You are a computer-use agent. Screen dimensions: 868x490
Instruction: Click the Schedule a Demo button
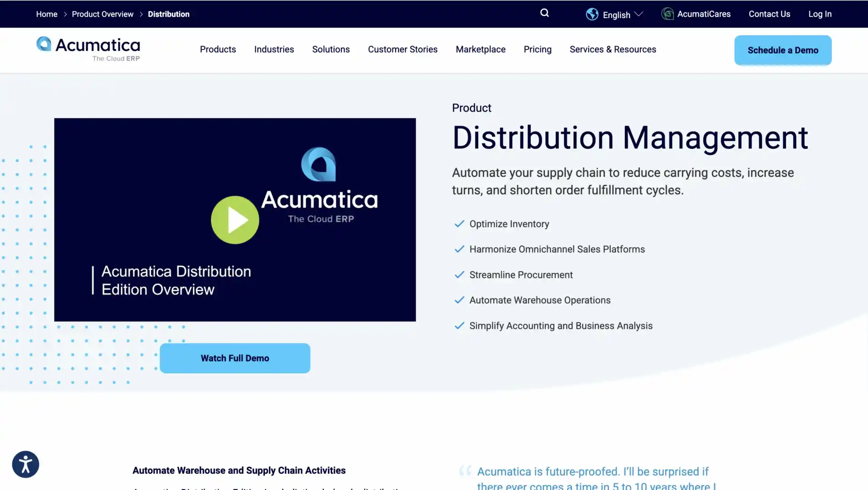click(783, 50)
